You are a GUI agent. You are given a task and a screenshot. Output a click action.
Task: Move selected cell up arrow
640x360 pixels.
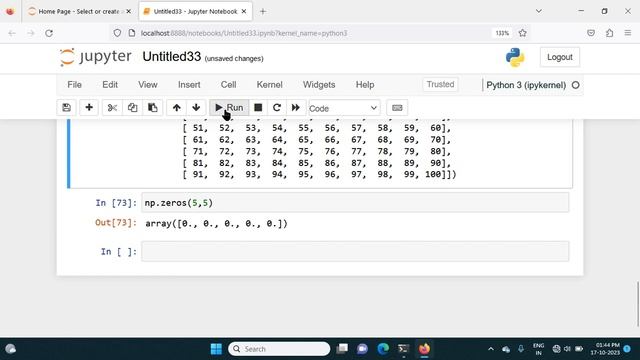point(176,108)
